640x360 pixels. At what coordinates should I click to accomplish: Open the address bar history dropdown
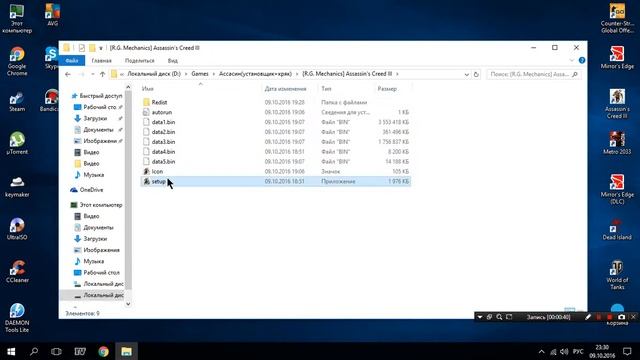tap(467, 74)
